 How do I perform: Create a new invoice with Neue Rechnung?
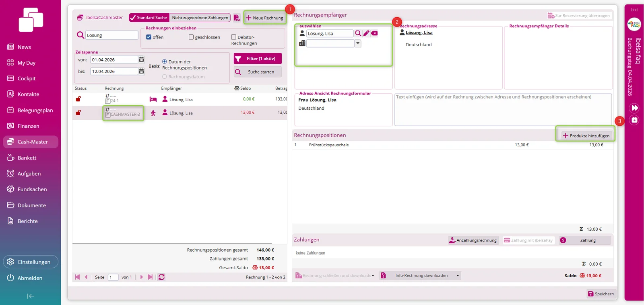coord(265,18)
